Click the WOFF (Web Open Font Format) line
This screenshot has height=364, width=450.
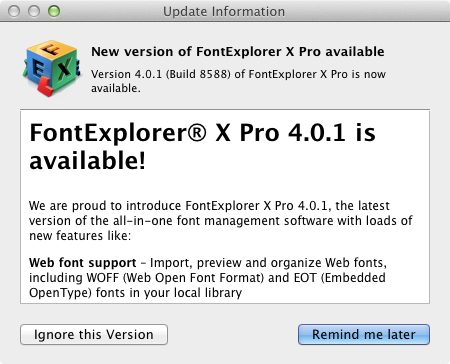coord(207,278)
